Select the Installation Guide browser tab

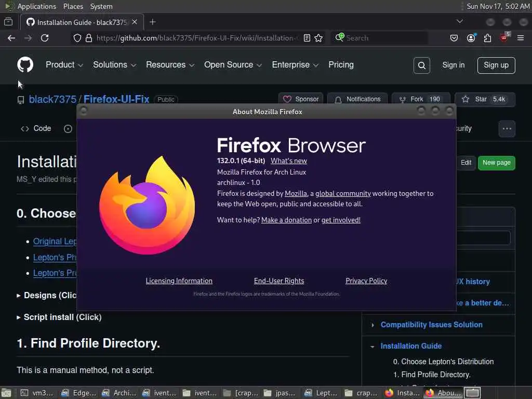[82, 22]
